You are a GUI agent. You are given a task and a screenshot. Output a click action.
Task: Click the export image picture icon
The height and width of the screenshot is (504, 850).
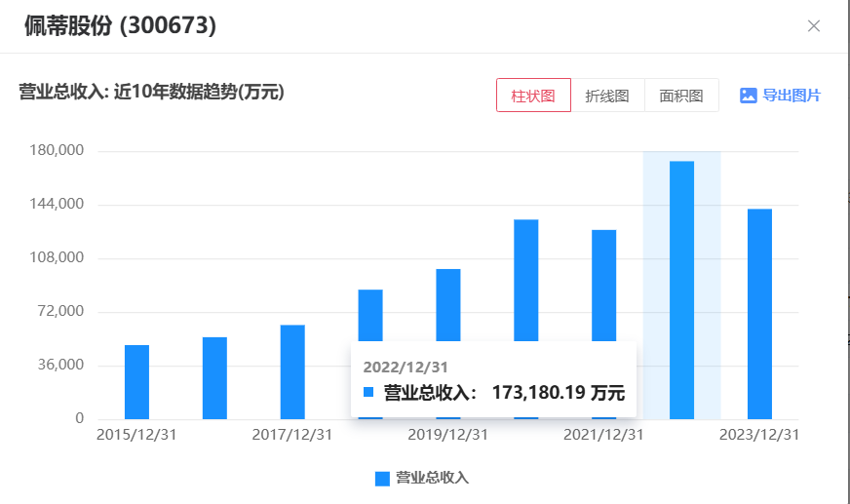coord(748,96)
